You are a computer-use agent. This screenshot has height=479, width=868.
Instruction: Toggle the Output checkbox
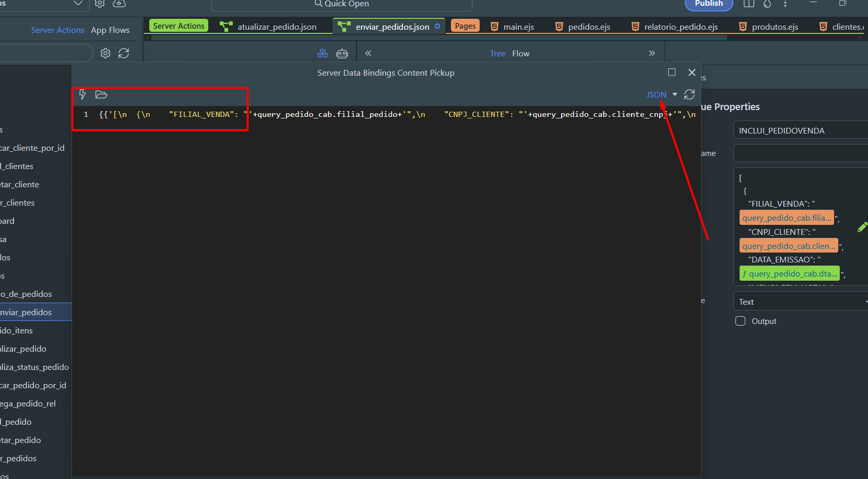tap(740, 321)
